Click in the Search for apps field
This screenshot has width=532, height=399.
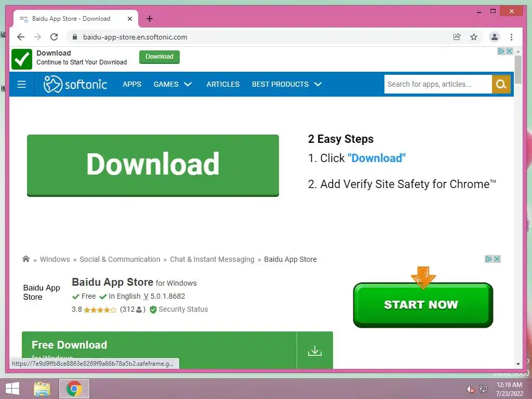[438, 84]
